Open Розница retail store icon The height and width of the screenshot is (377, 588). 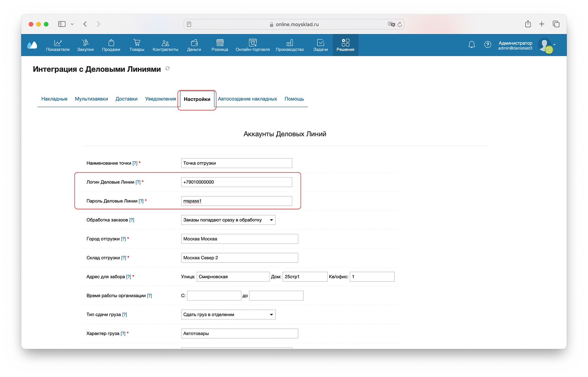(220, 45)
